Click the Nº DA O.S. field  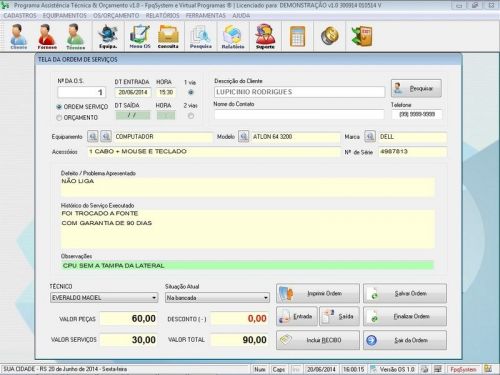coord(82,92)
